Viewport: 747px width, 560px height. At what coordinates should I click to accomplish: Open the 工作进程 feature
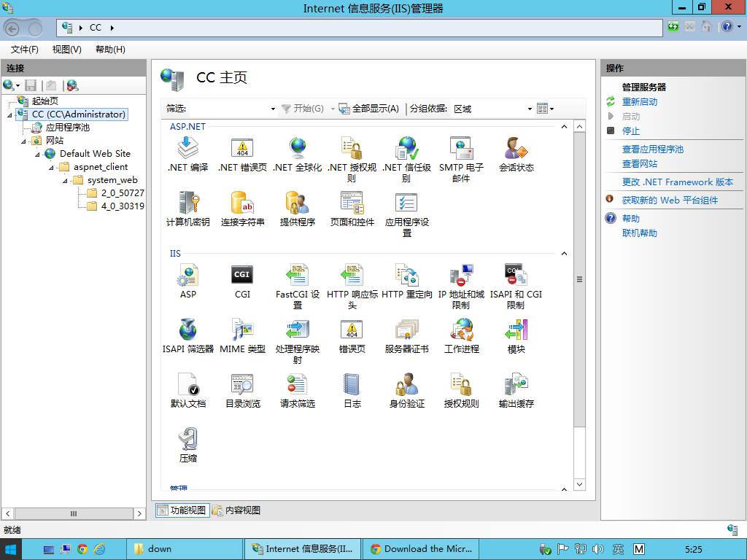pos(461,336)
